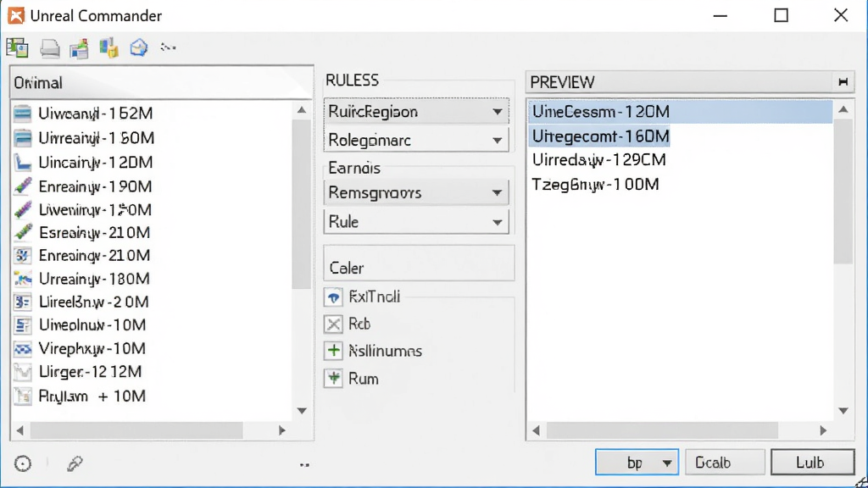
Task: Click the icon beside Rnylam + 10M
Action: (x=23, y=396)
